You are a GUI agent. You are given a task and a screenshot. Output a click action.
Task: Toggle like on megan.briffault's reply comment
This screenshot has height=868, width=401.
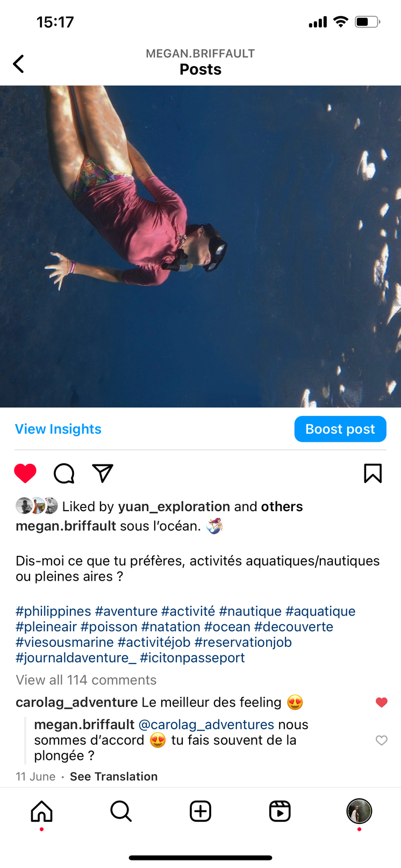coord(382,740)
